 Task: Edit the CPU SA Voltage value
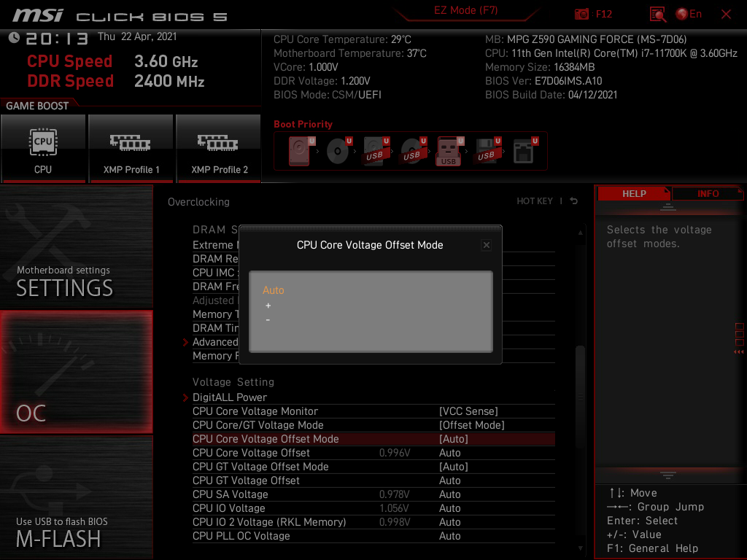(449, 494)
